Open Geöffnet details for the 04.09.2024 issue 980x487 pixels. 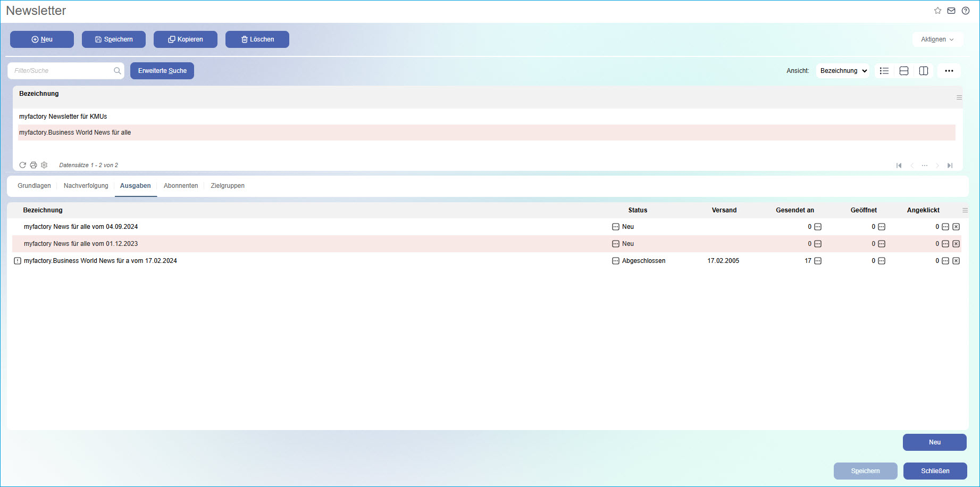point(882,227)
